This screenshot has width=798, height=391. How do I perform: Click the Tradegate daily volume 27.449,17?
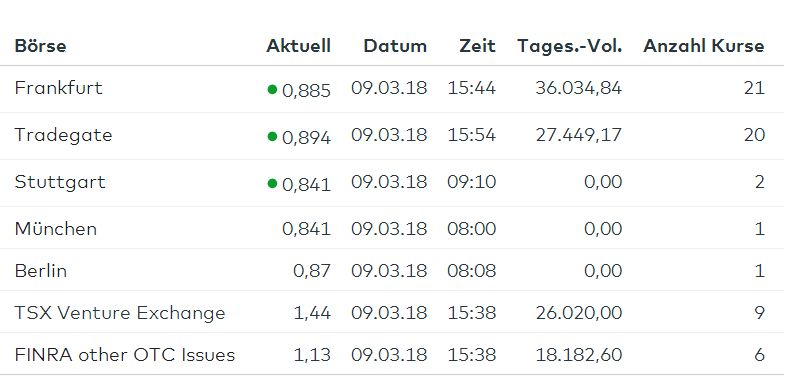click(x=579, y=135)
